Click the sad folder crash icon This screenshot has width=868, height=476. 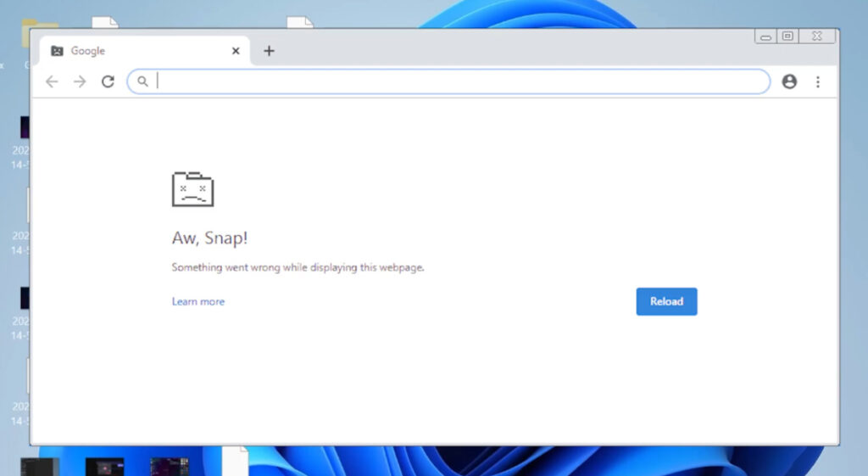coord(192,189)
